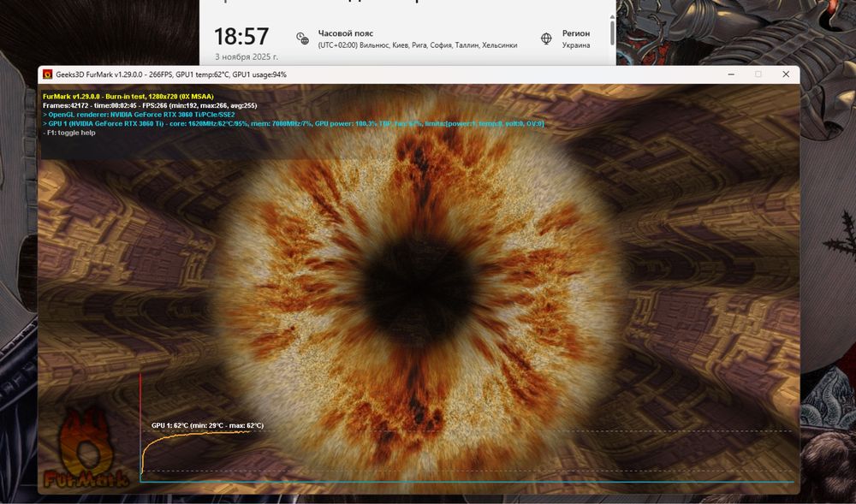Click the 'OpenGL renderer' info line
The width and height of the screenshot is (856, 504).
[140, 116]
